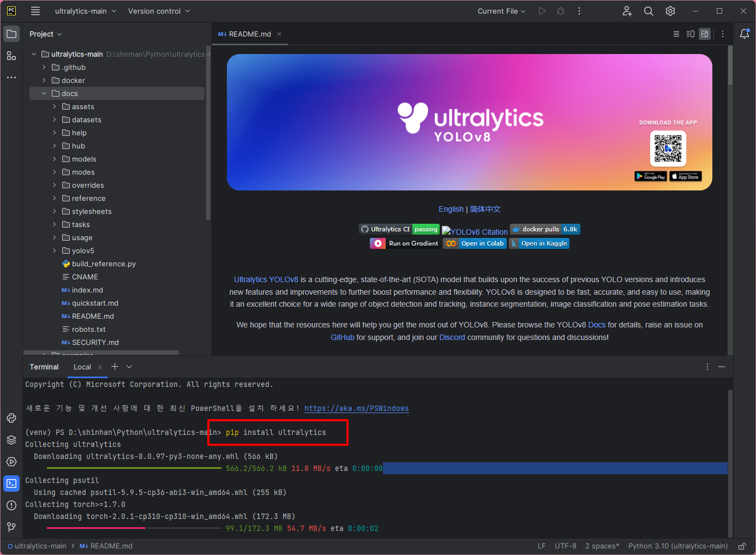Open Python Packages tool window
The image size is (756, 555).
[11, 418]
